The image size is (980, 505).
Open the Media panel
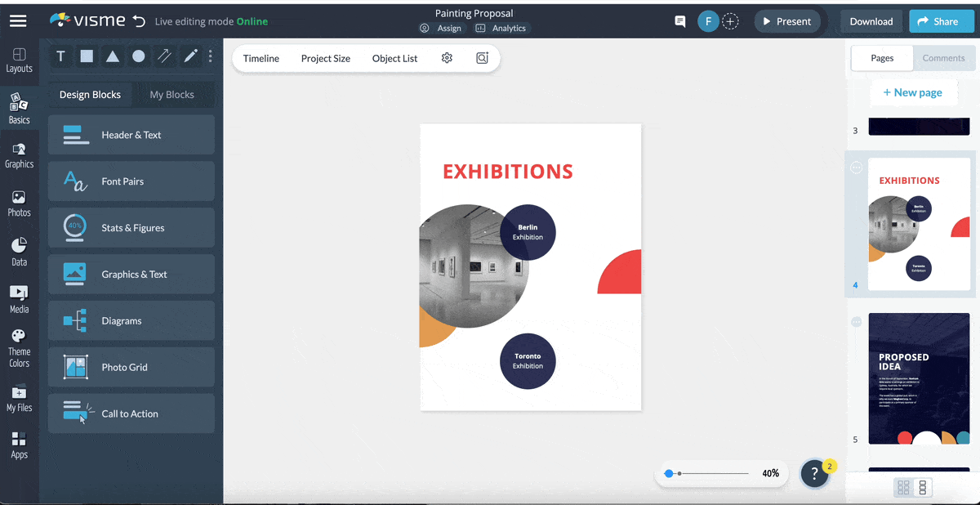20,297
